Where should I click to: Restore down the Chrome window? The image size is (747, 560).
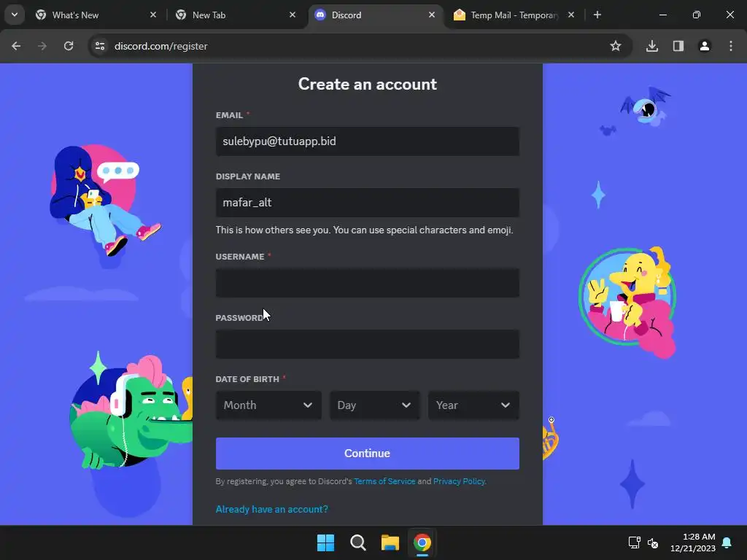pos(697,15)
